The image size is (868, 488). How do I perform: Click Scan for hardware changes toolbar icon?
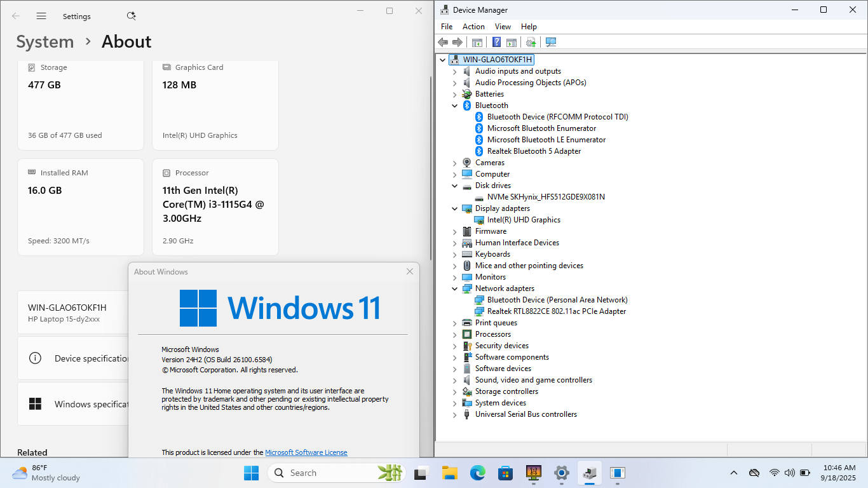[551, 42]
